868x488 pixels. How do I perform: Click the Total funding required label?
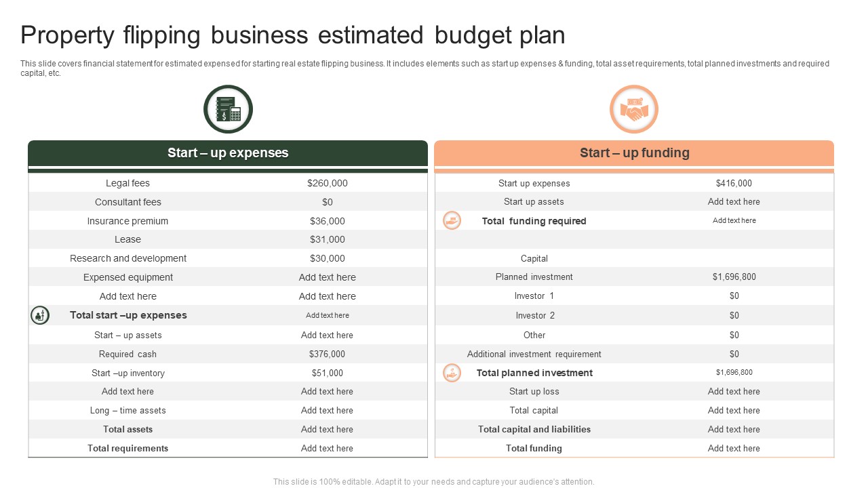[x=534, y=221]
